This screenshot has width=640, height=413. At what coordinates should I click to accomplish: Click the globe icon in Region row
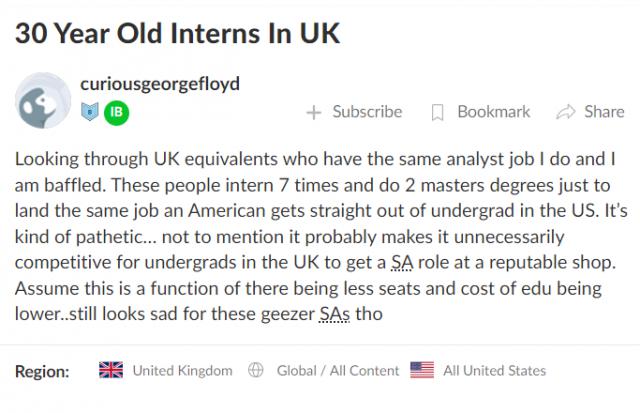(256, 370)
